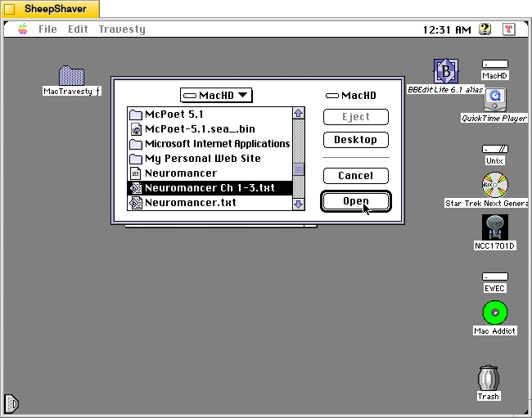This screenshot has height=418, width=532.
Task: Open the File menu
Action: click(47, 29)
